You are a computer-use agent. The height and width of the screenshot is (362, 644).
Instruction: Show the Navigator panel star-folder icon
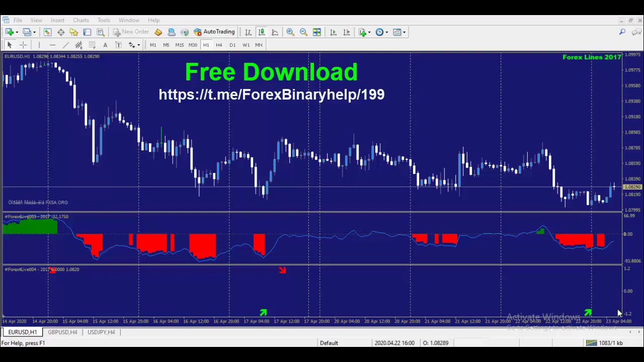point(74,32)
